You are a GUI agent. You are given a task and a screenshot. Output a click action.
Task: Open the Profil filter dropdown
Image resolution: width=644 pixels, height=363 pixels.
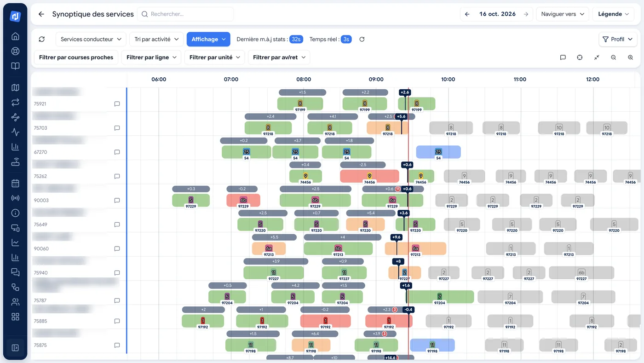(x=618, y=39)
